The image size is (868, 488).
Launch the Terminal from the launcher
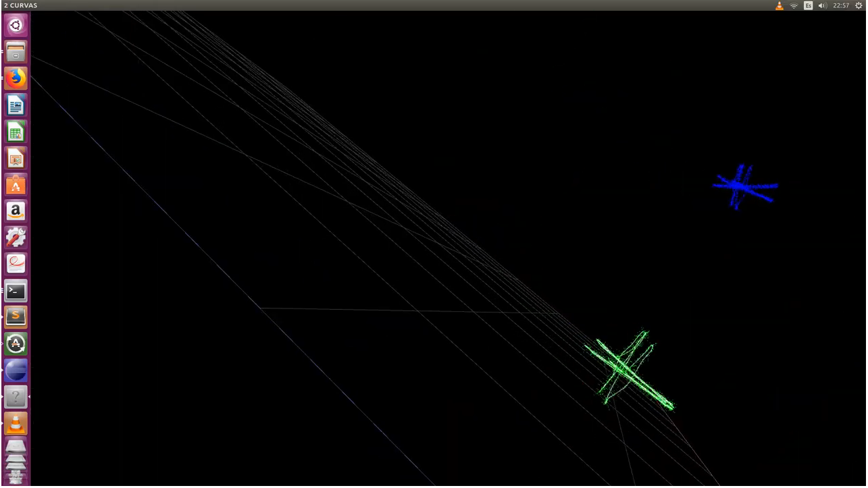click(x=16, y=291)
